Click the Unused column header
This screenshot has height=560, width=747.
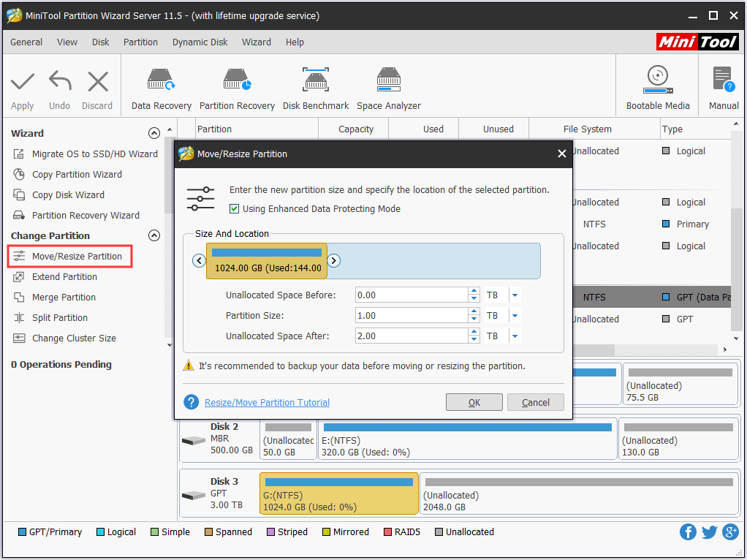pyautogui.click(x=498, y=129)
